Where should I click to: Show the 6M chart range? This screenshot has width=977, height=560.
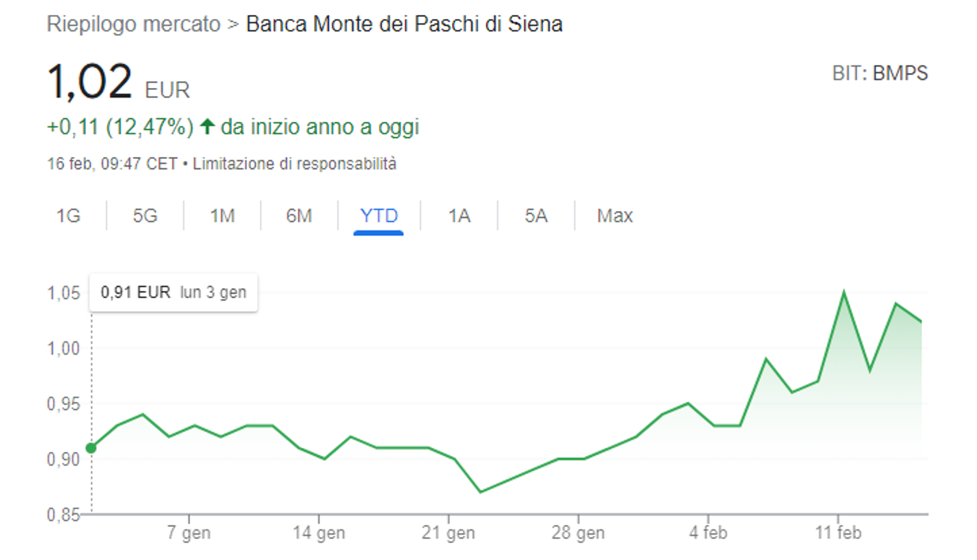click(x=299, y=216)
